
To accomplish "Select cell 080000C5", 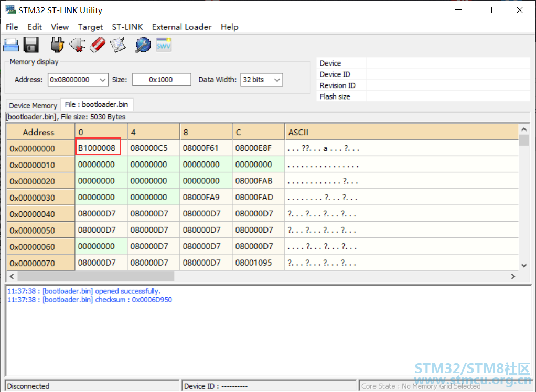I will coord(154,148).
